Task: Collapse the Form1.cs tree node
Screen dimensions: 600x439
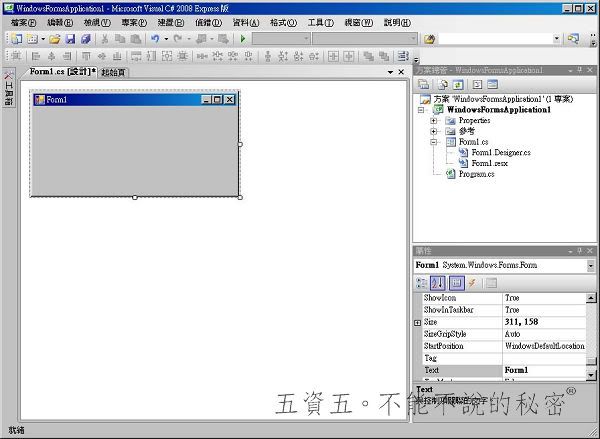Action: click(x=434, y=142)
